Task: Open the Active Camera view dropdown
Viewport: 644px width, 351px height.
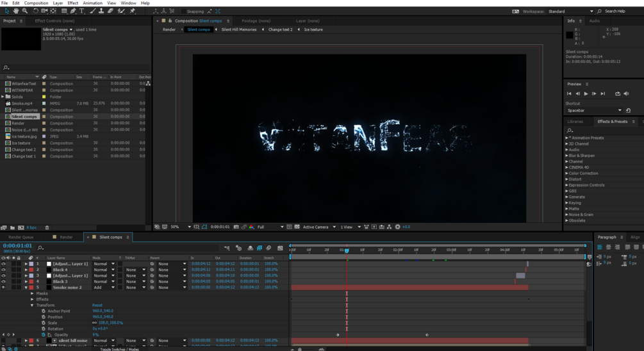Action: (319, 227)
